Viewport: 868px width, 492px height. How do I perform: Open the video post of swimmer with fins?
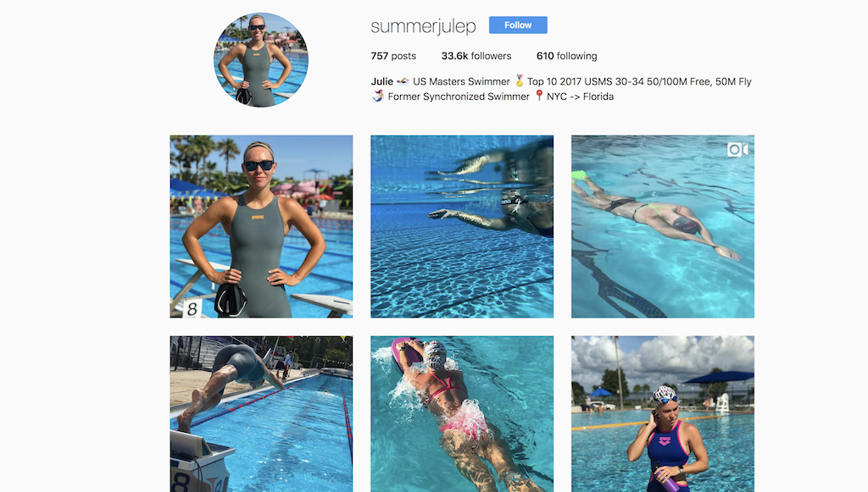[663, 227]
